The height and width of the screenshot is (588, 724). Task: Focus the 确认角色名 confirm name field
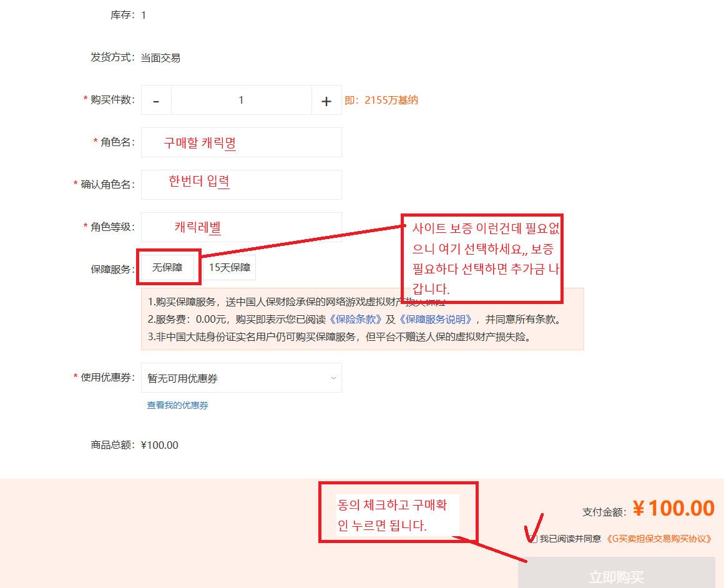242,185
